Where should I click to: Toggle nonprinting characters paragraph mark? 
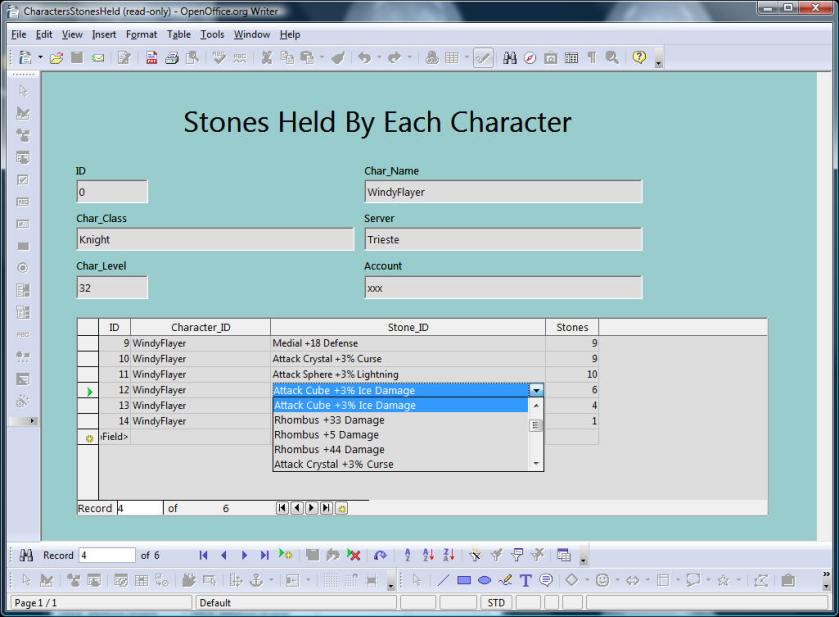pos(591,58)
